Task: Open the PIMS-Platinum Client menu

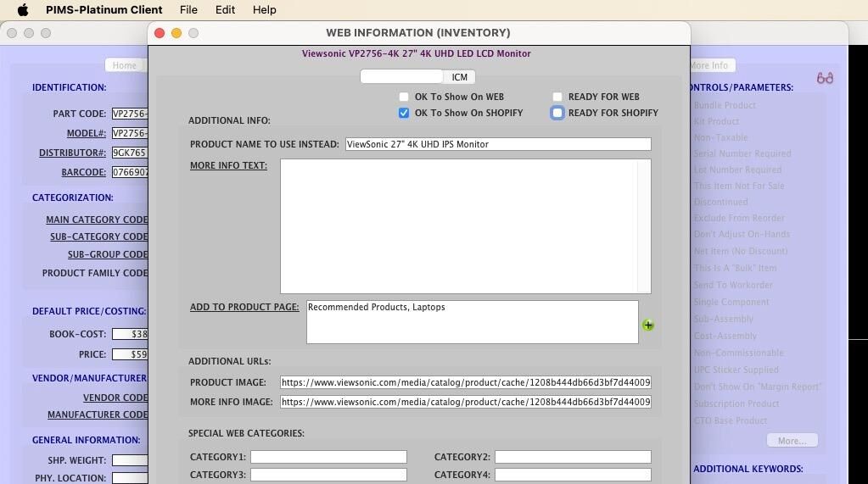Action: click(x=104, y=10)
